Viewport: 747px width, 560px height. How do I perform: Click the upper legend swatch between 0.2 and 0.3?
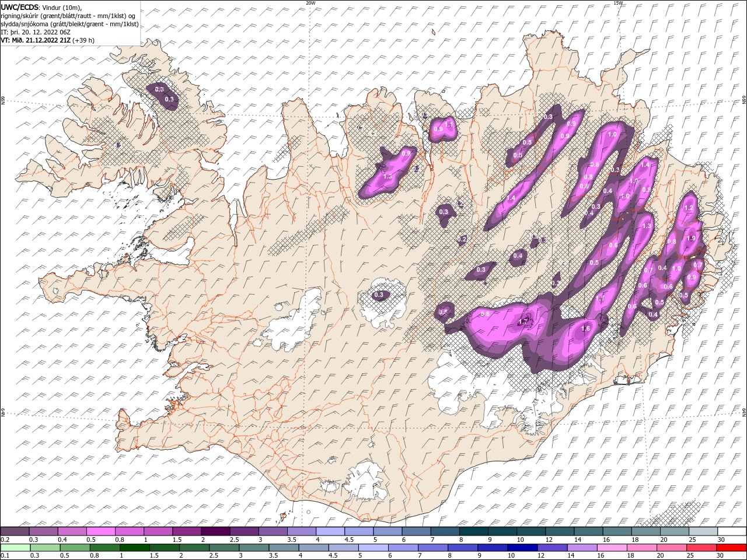(15, 531)
